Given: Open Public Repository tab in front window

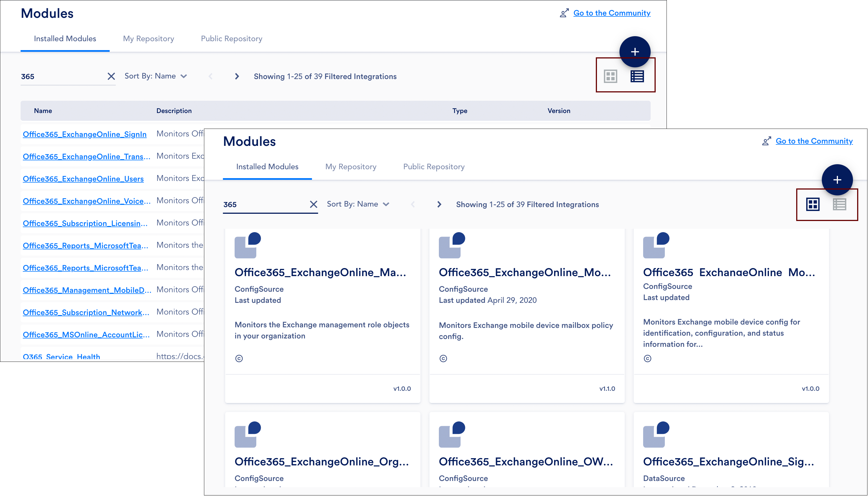Looking at the screenshot, I should 434,166.
